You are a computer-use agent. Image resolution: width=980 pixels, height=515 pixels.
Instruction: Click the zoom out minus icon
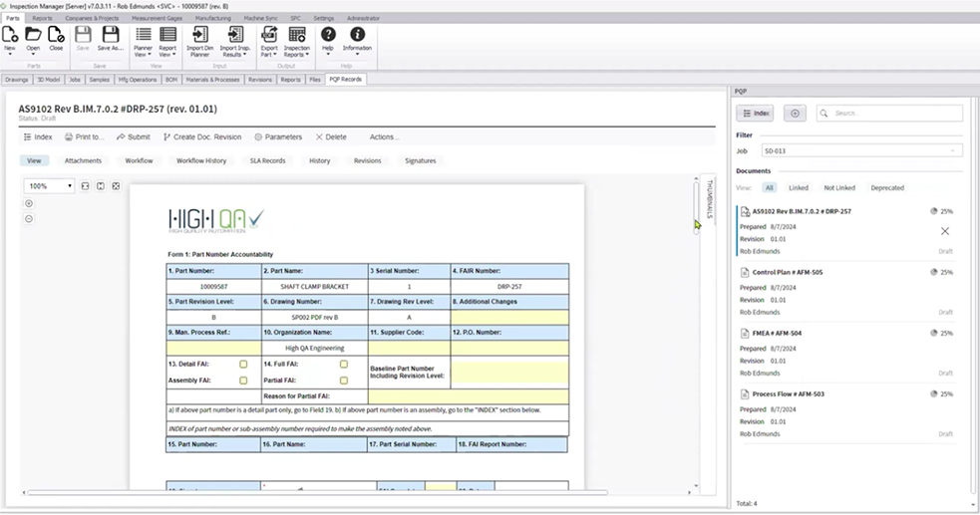coord(29,218)
